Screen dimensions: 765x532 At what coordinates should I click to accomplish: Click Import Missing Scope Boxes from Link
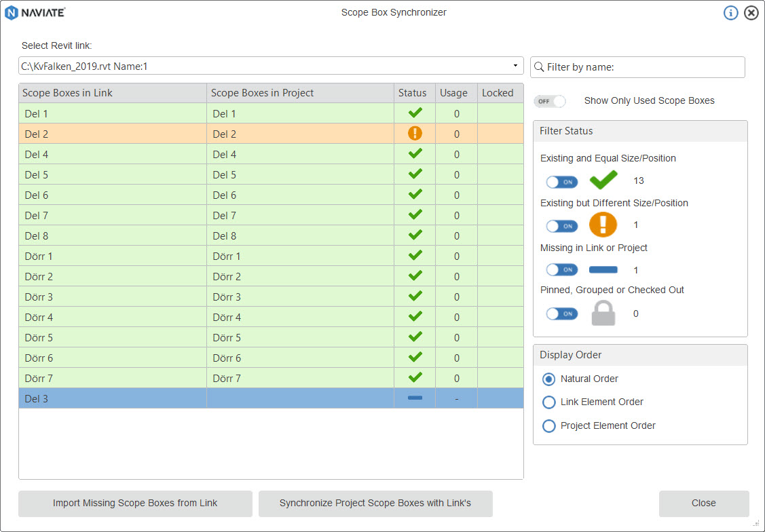click(x=135, y=503)
